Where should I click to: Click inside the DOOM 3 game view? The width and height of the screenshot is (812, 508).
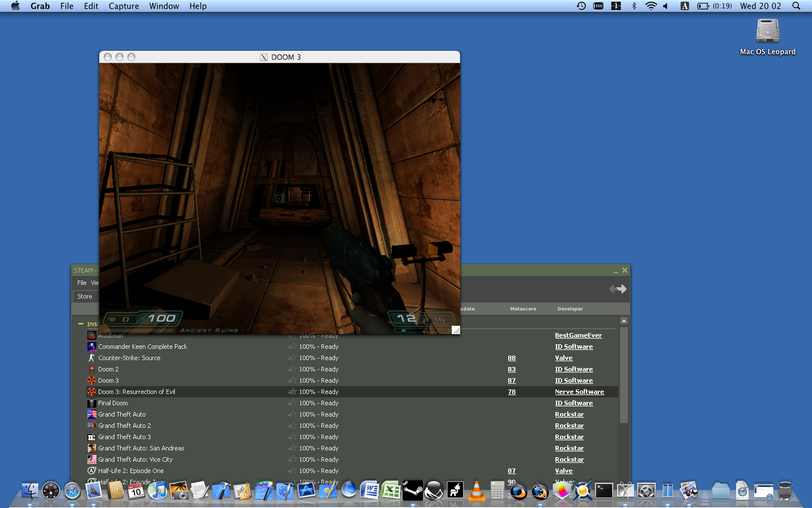[x=279, y=198]
